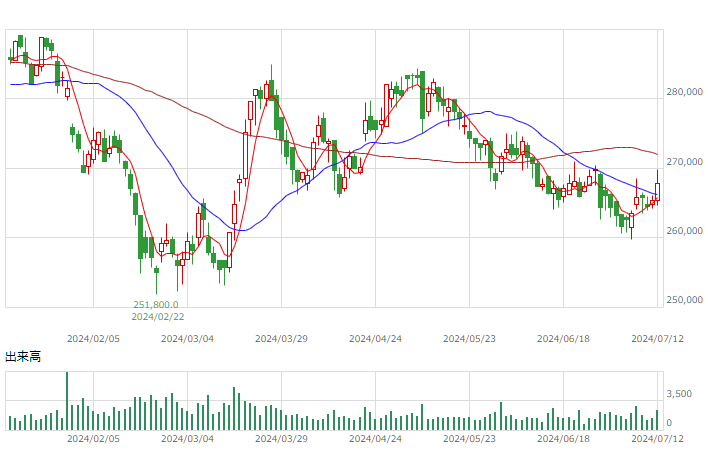This screenshot has width=708, height=456.
Task: Click the 260,000 price axis label
Action: pos(685,231)
